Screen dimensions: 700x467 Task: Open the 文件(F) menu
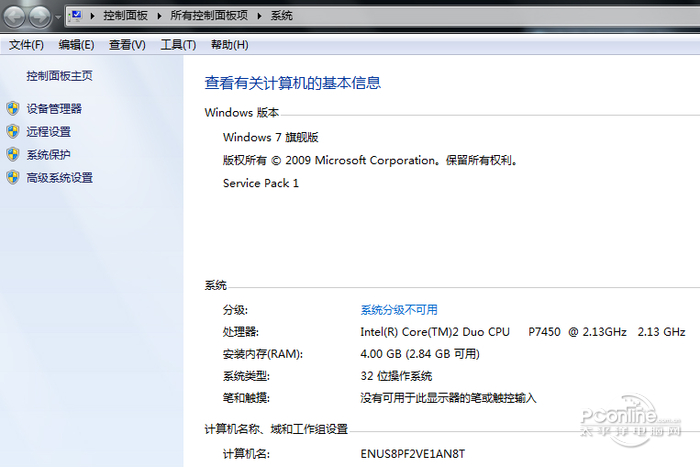coord(26,45)
